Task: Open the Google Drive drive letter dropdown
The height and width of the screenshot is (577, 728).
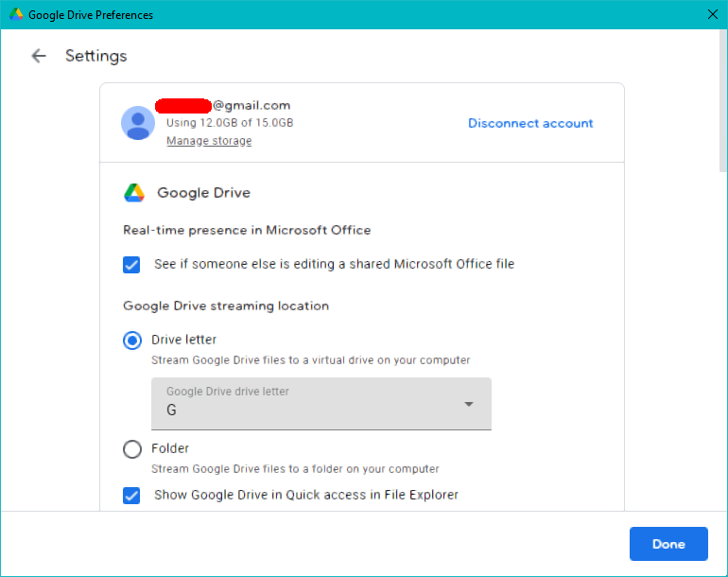Action: tap(321, 404)
